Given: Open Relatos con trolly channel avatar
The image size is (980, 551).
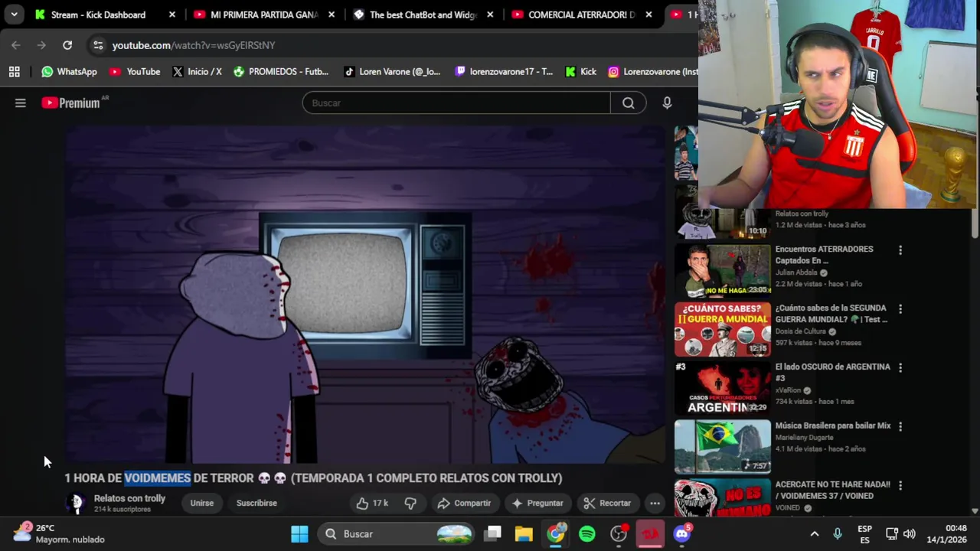Looking at the screenshot, I should [76, 503].
